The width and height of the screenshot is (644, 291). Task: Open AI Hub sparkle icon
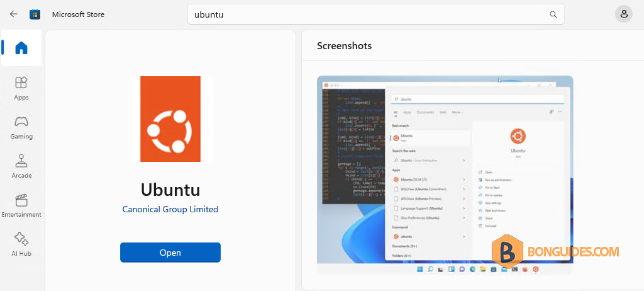(x=21, y=239)
